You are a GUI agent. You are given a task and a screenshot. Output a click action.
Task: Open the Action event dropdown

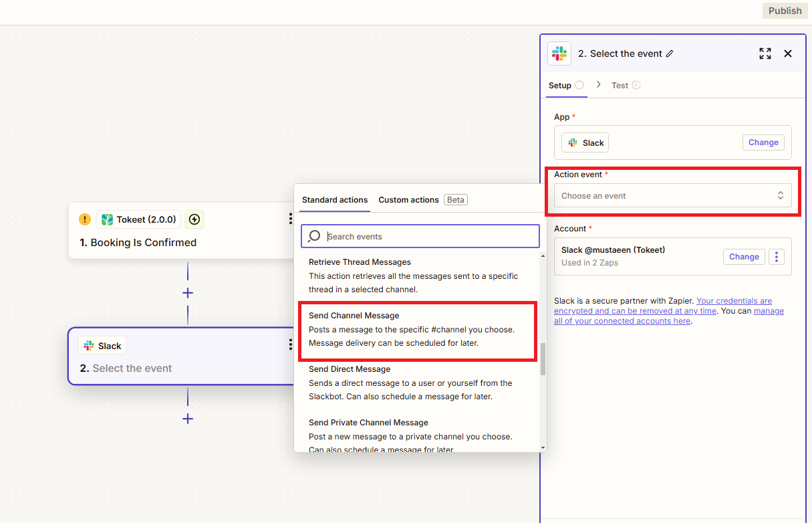click(x=673, y=196)
